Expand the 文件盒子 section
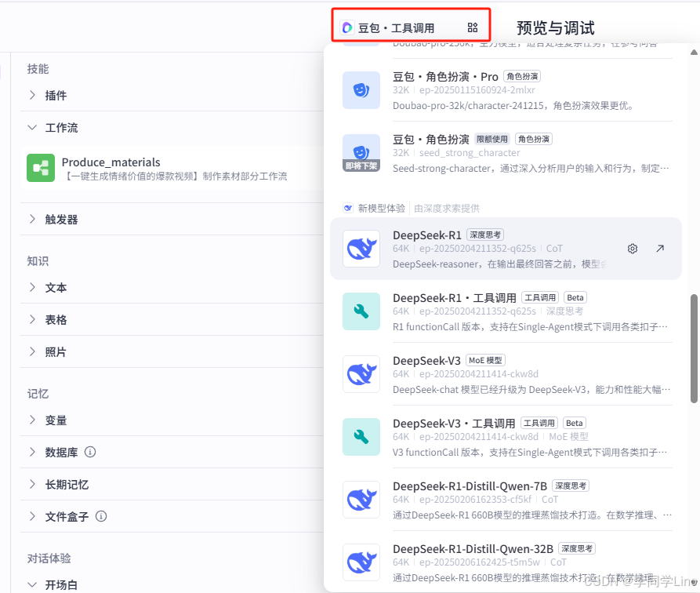Image resolution: width=700 pixels, height=593 pixels. coord(32,517)
